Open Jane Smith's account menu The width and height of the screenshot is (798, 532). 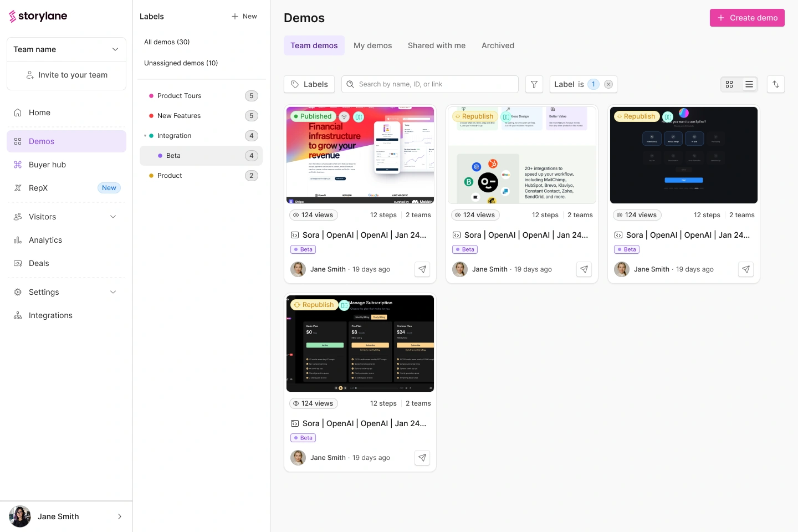[66, 516]
